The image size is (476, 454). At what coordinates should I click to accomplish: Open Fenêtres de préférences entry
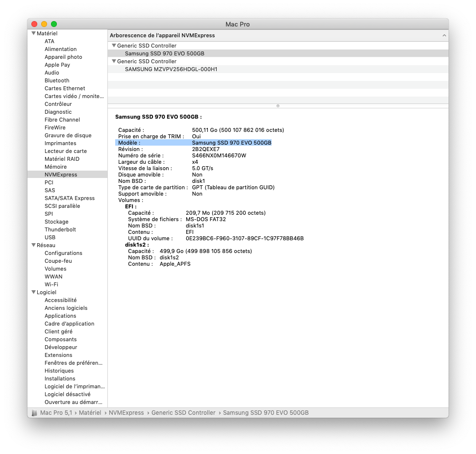pyautogui.click(x=74, y=363)
